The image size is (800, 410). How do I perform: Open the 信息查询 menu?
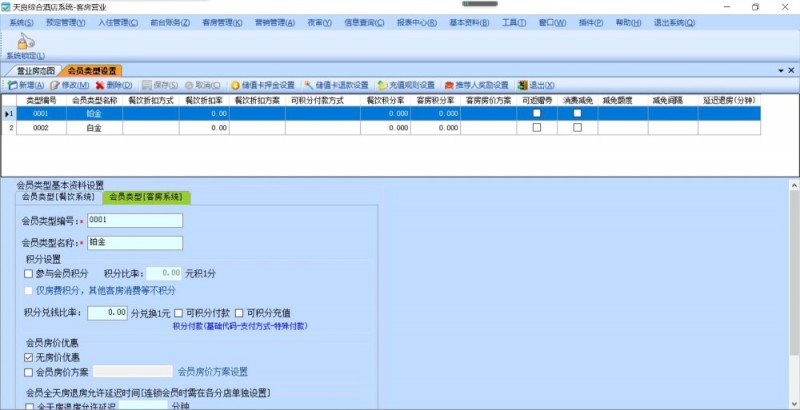364,22
